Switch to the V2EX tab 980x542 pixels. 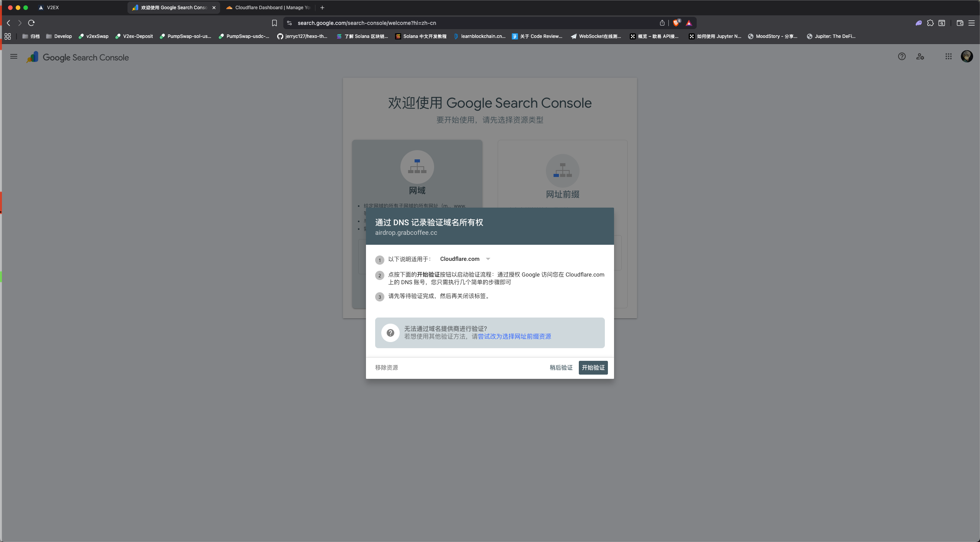(52, 7)
